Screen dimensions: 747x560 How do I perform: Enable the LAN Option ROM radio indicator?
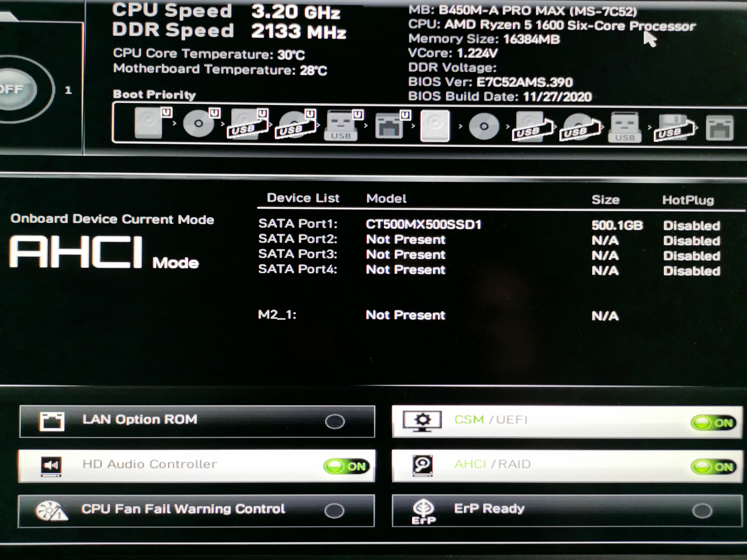[335, 421]
